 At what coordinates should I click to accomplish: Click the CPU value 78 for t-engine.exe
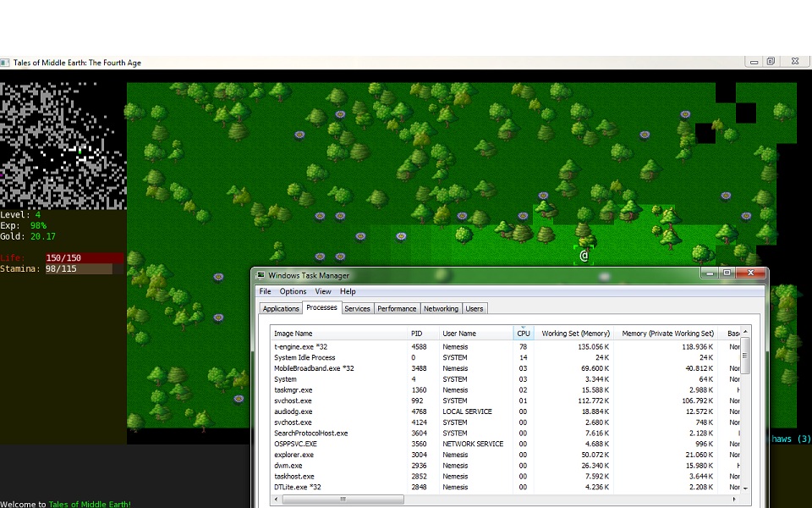point(523,347)
